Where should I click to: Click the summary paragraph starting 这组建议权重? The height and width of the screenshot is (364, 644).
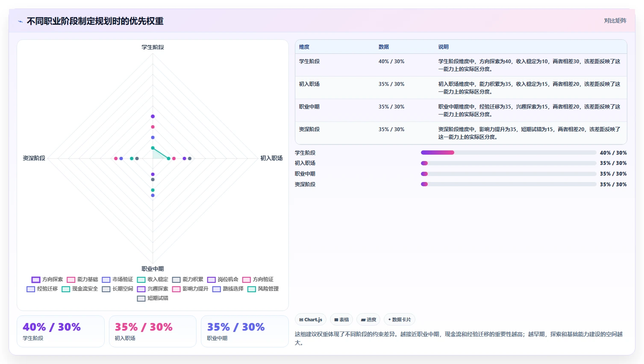[x=459, y=338]
